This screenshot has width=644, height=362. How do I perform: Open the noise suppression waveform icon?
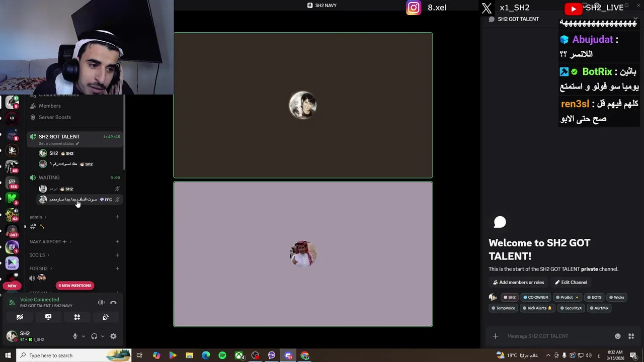pyautogui.click(x=101, y=302)
